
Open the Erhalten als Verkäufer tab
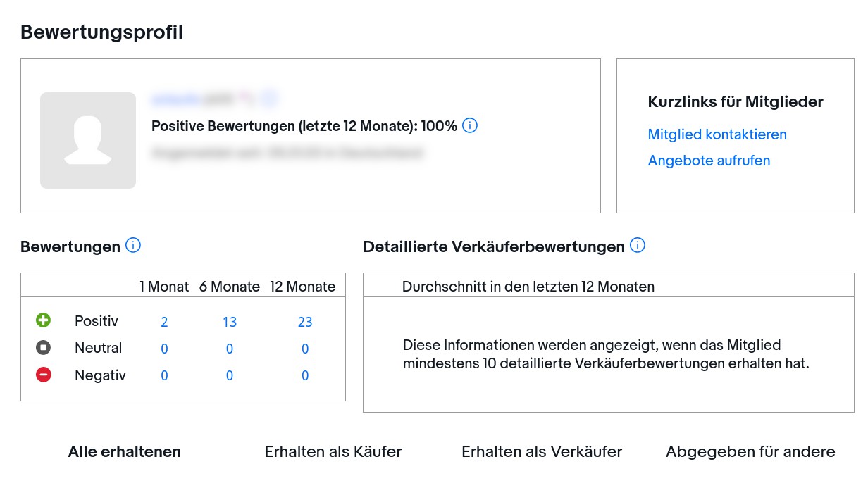[542, 452]
